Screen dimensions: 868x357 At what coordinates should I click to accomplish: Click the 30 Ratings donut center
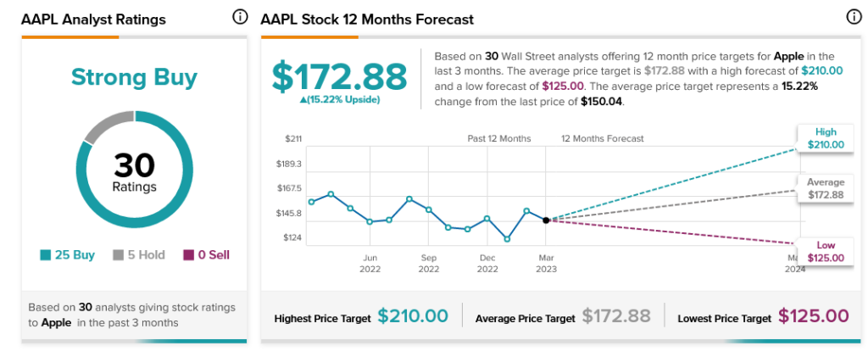point(135,171)
